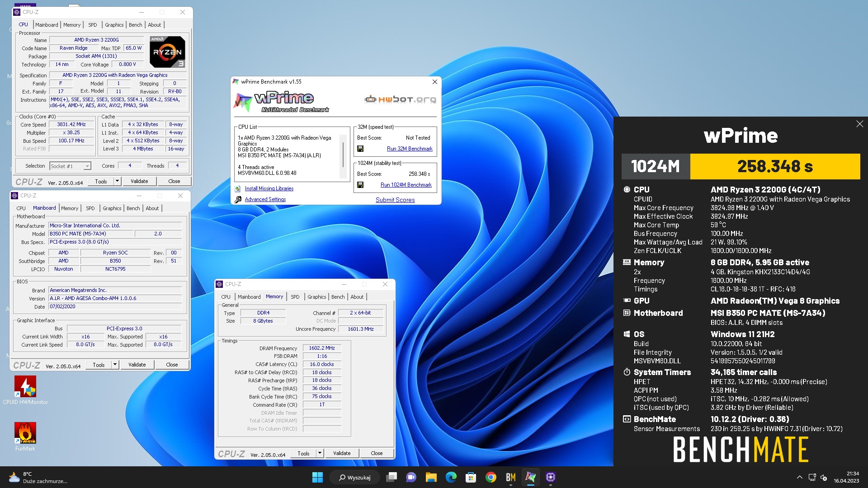The image size is (868, 488).
Task: Open the Windows Start menu
Action: (x=317, y=477)
